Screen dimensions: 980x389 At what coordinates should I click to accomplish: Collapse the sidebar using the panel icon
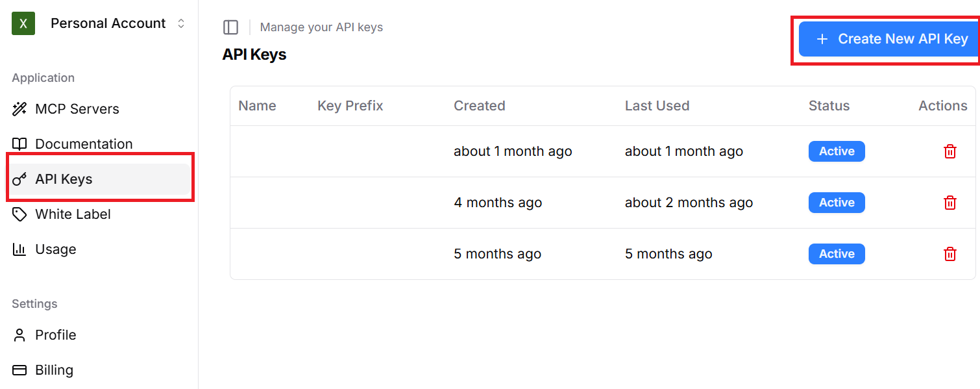pyautogui.click(x=231, y=27)
